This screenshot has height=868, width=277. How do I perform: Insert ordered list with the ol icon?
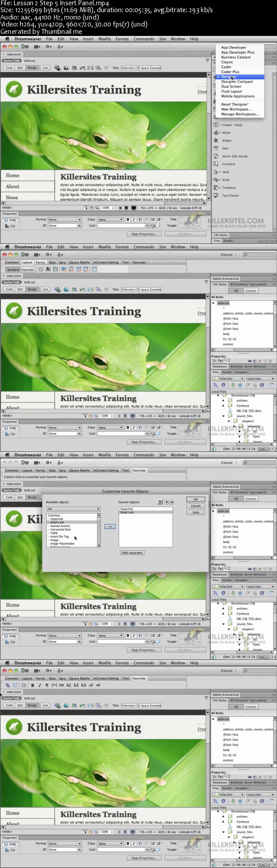[x=98, y=685]
